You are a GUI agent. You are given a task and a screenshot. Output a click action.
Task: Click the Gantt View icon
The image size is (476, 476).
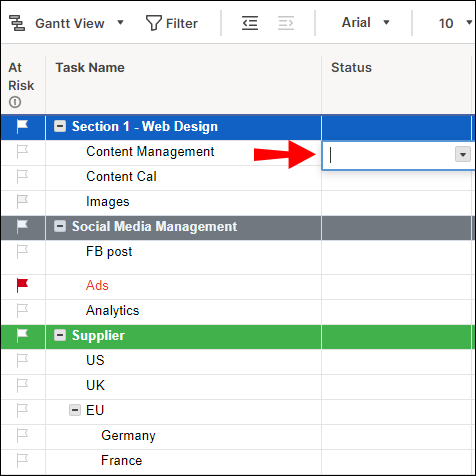tap(17, 23)
